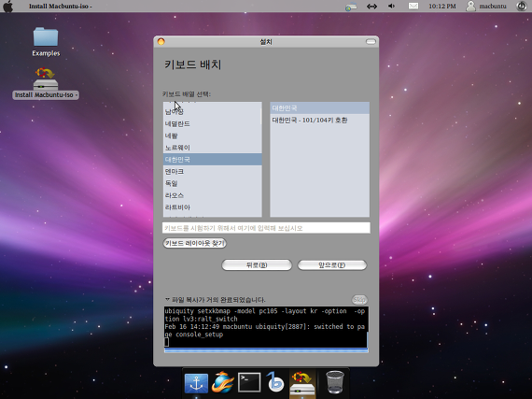Open the mail envelope indicator

point(413,7)
